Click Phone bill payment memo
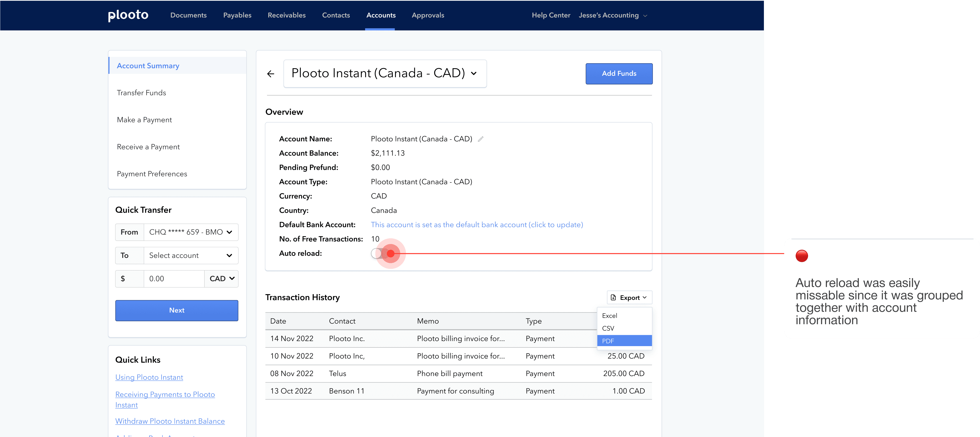 (450, 374)
